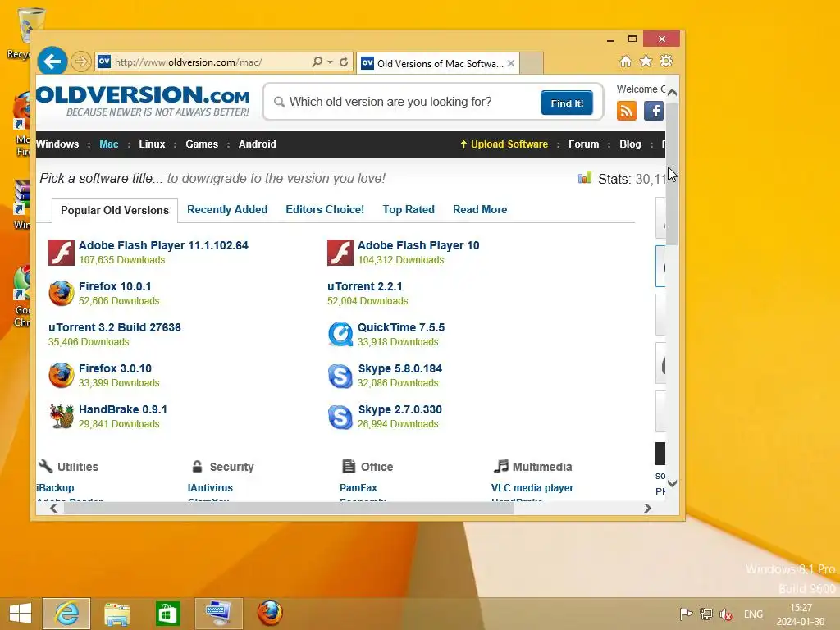Select the Mac menu item

coord(109,144)
